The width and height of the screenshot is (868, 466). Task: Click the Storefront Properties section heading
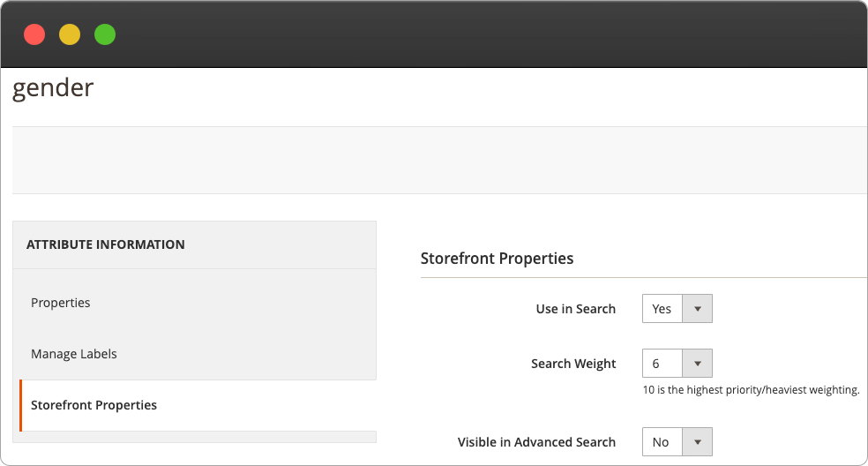pos(497,259)
